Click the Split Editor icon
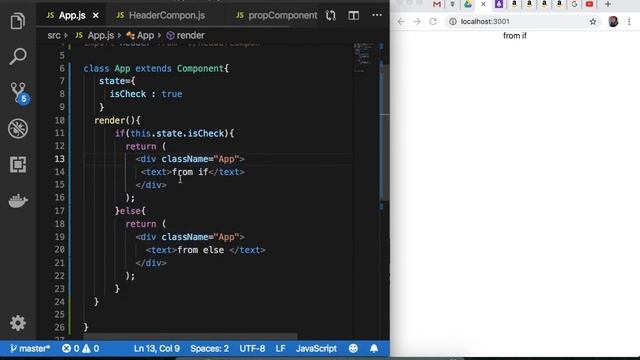This screenshot has width=640, height=360. tap(353, 16)
